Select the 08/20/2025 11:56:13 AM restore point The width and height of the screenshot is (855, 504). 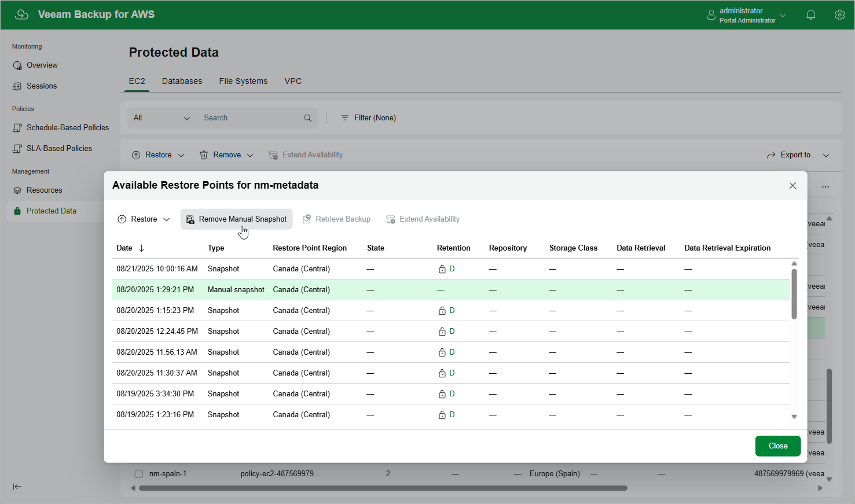click(x=451, y=352)
